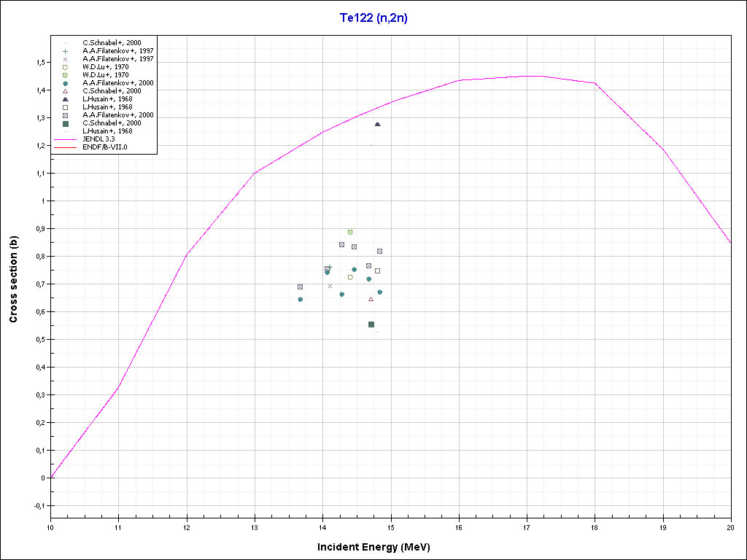
Task: Click the Incident Energy (MeV) axis label
Action: click(379, 546)
